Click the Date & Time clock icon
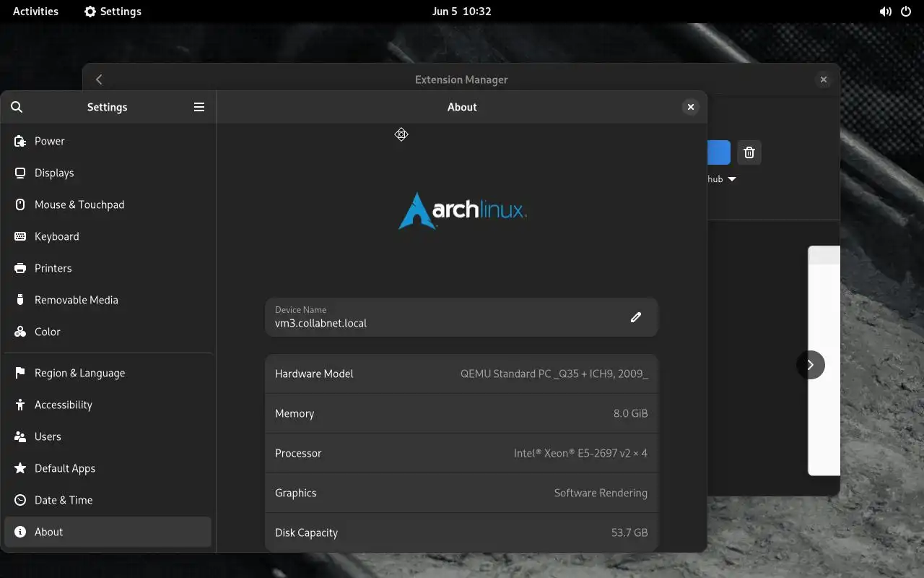 click(x=20, y=500)
